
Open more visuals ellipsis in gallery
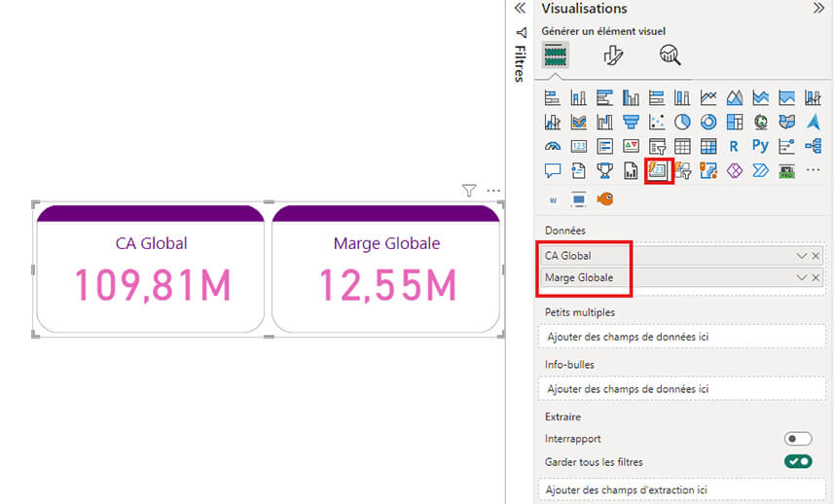813,170
